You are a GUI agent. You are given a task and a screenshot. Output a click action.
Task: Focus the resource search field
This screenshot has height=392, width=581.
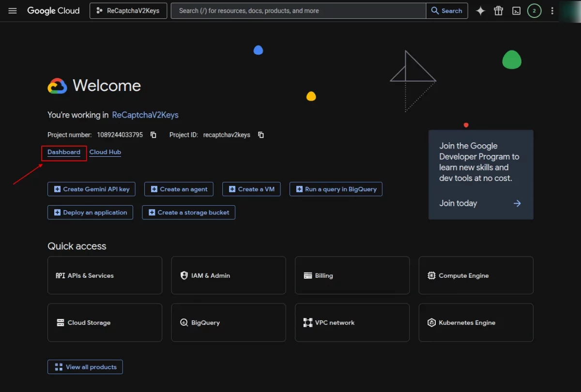coord(298,11)
